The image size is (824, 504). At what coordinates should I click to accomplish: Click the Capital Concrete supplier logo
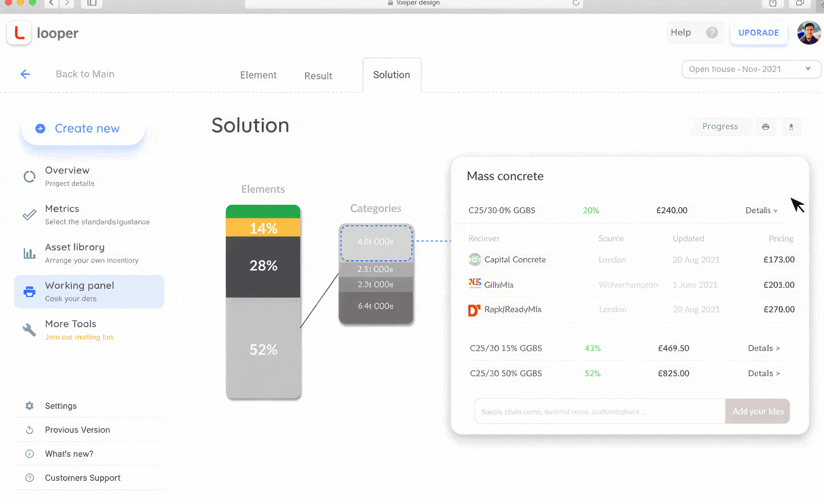click(x=475, y=260)
